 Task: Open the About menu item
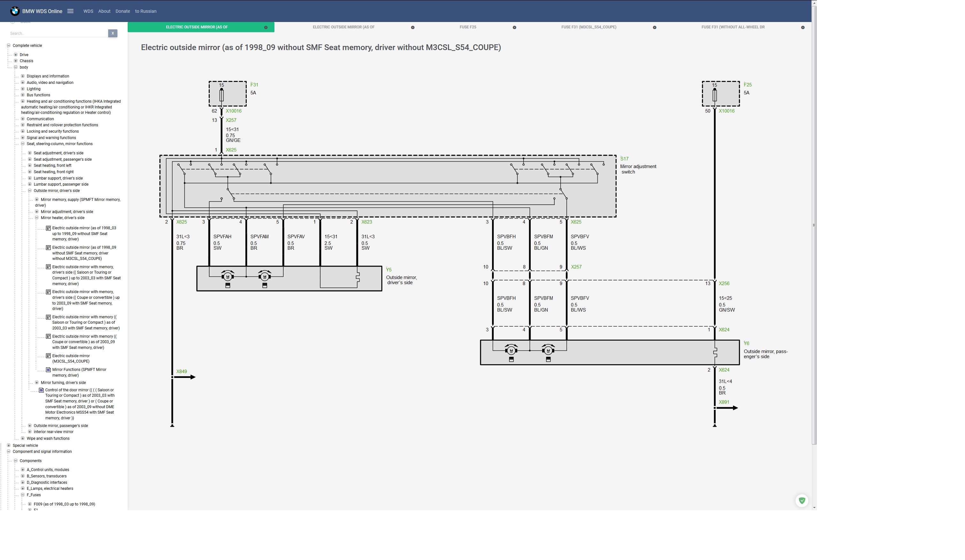pyautogui.click(x=104, y=11)
